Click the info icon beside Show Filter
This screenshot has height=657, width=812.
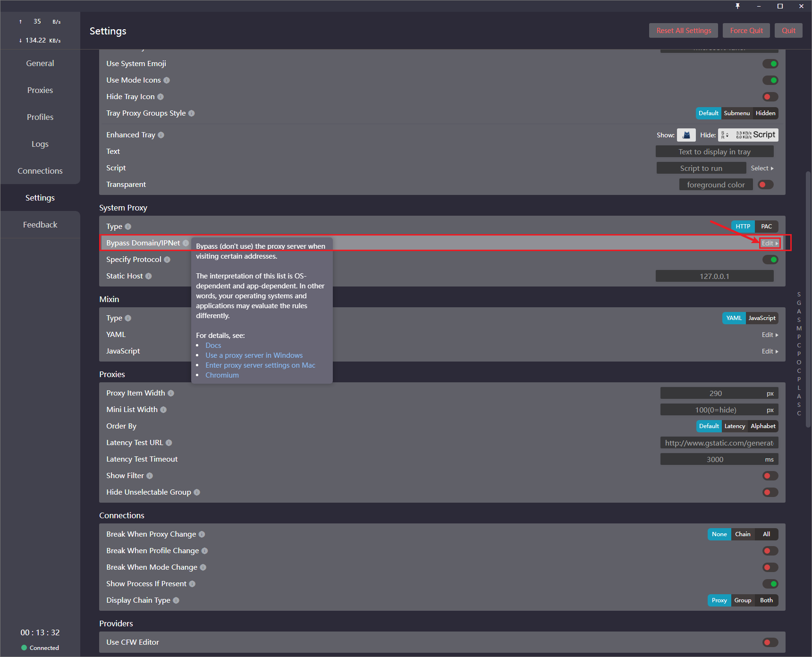tap(150, 476)
